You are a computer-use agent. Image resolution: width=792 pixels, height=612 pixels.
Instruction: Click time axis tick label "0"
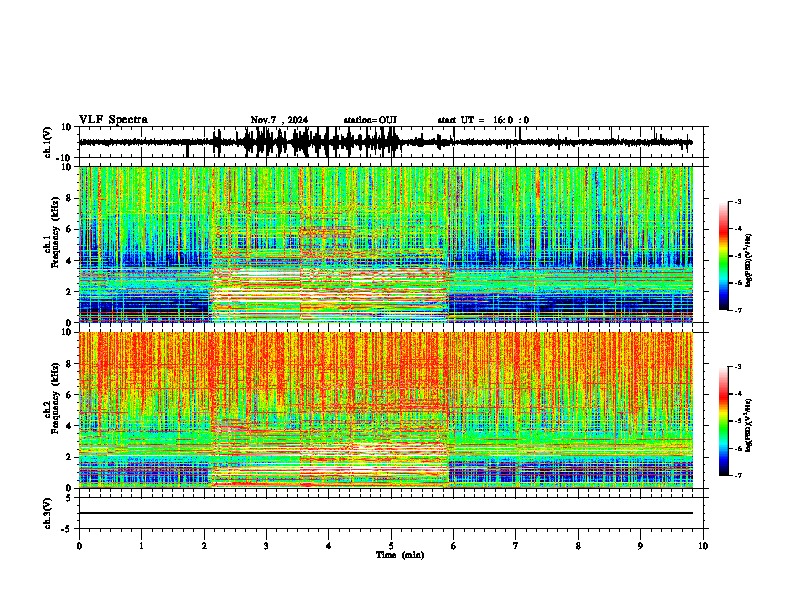coord(79,546)
